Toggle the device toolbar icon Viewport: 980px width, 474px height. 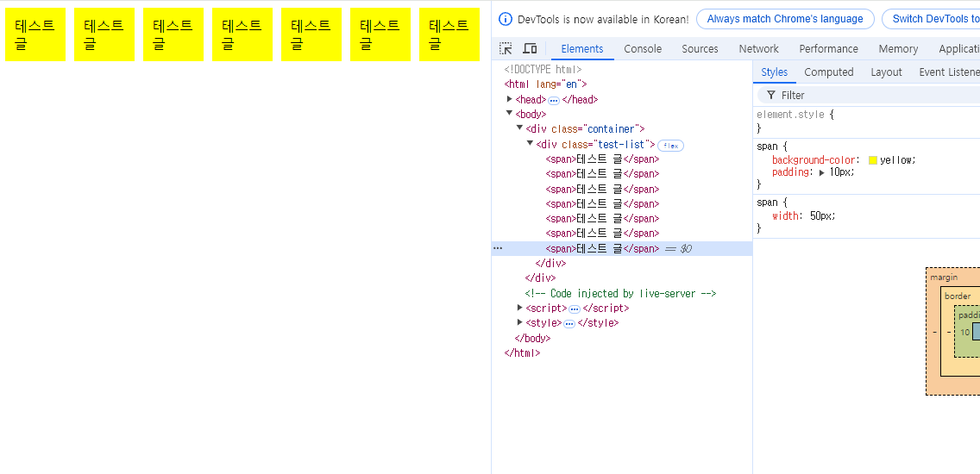[530, 49]
